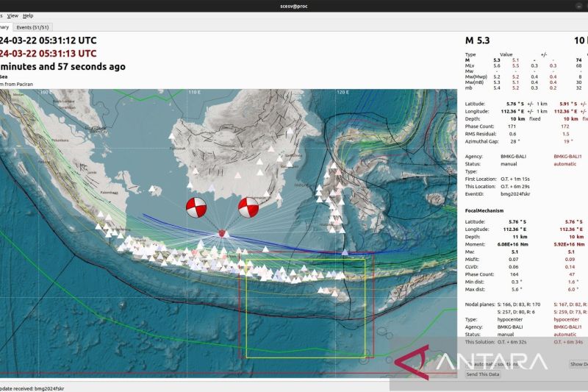This screenshot has width=588, height=392.
Task: Click station triangle inside the yellow rectangle
Action: (335, 292)
